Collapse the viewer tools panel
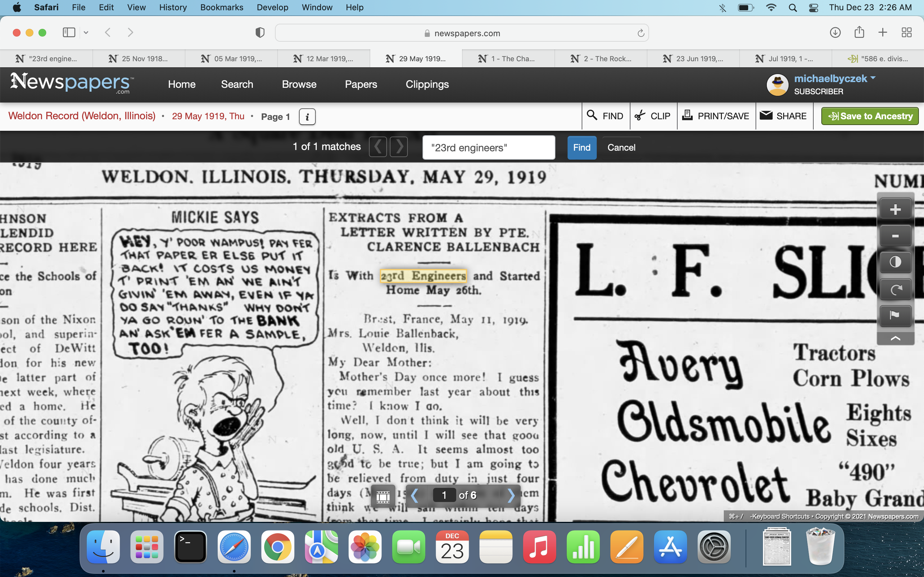 tap(895, 339)
